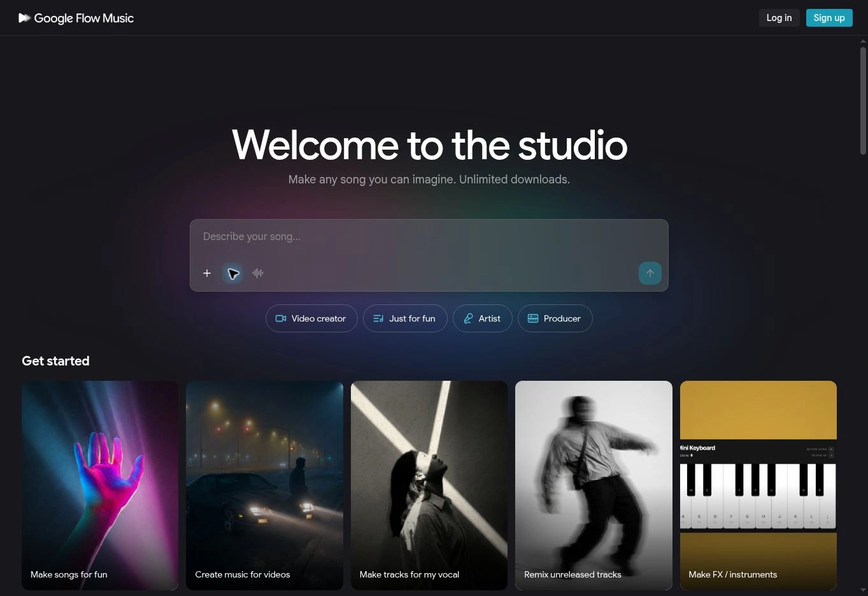Select the Just for fun chip label
The width and height of the screenshot is (868, 596).
pyautogui.click(x=412, y=318)
